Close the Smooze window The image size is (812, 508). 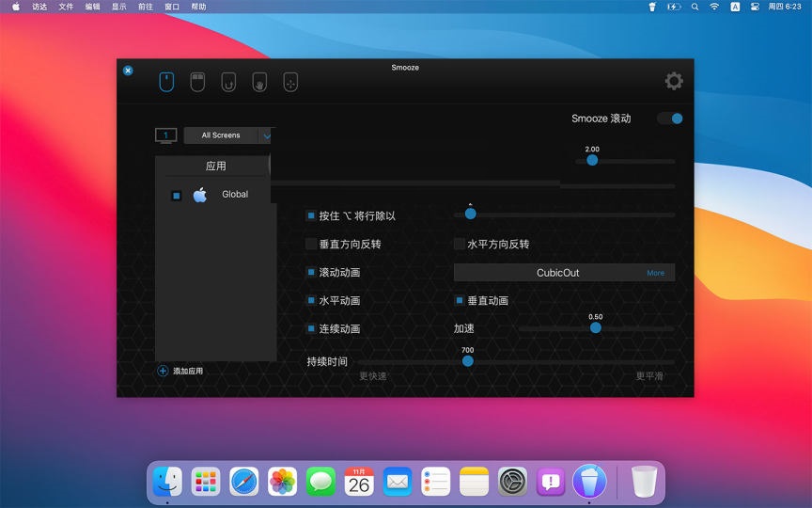(128, 71)
